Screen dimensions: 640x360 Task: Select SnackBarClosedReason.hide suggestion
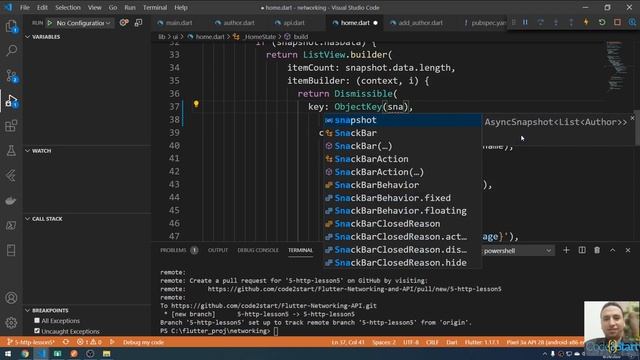click(x=402, y=262)
